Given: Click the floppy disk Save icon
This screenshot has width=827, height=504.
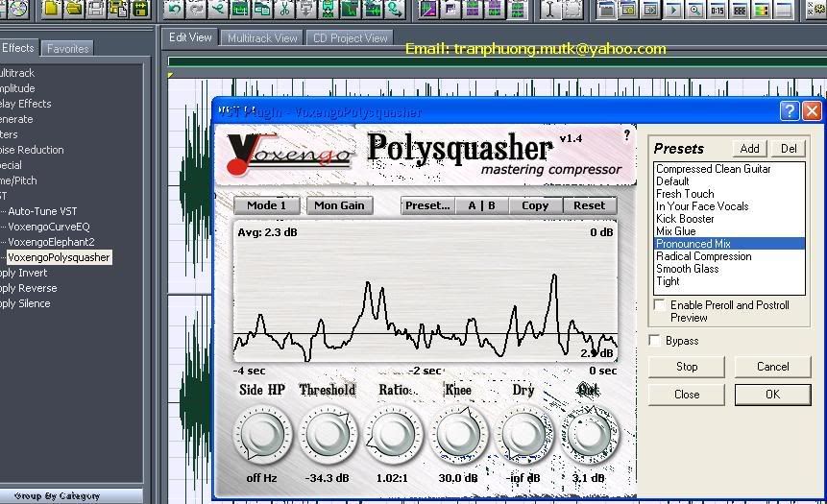Looking at the screenshot, I should coord(96,9).
